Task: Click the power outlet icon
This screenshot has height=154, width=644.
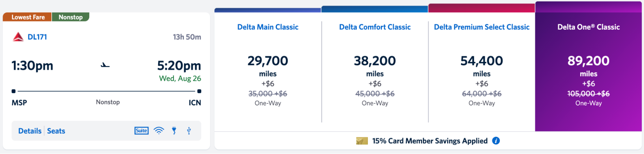Action: [x=174, y=130]
